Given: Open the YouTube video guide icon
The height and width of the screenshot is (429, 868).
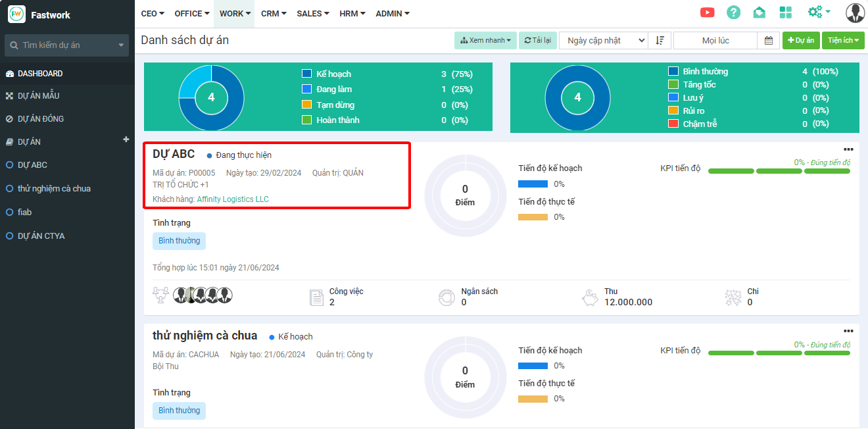Looking at the screenshot, I should click(x=708, y=13).
